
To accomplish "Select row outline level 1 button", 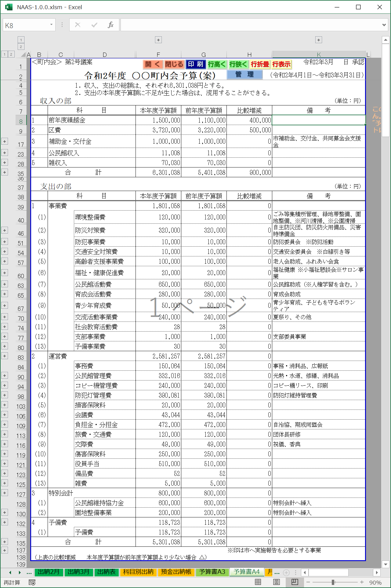I will 5,54.
